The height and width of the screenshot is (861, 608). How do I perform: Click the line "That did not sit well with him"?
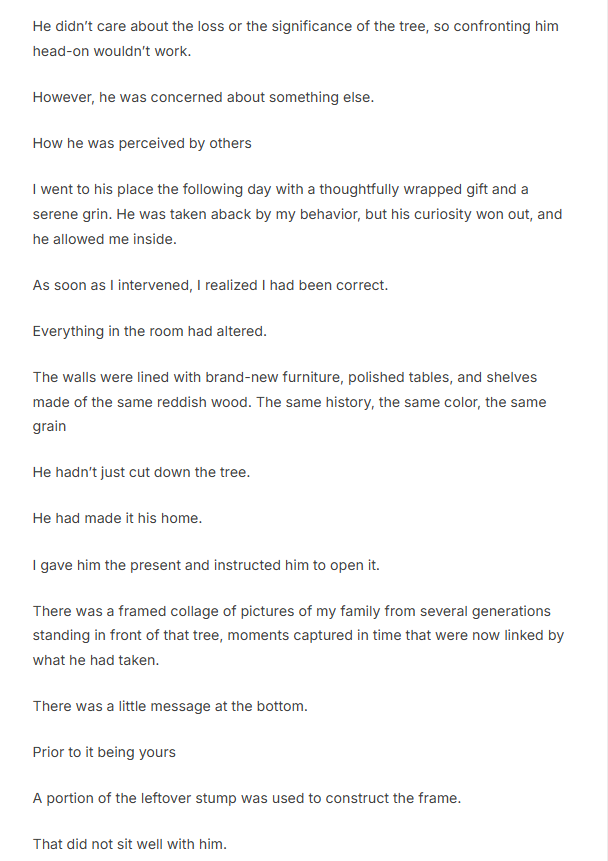tap(130, 844)
